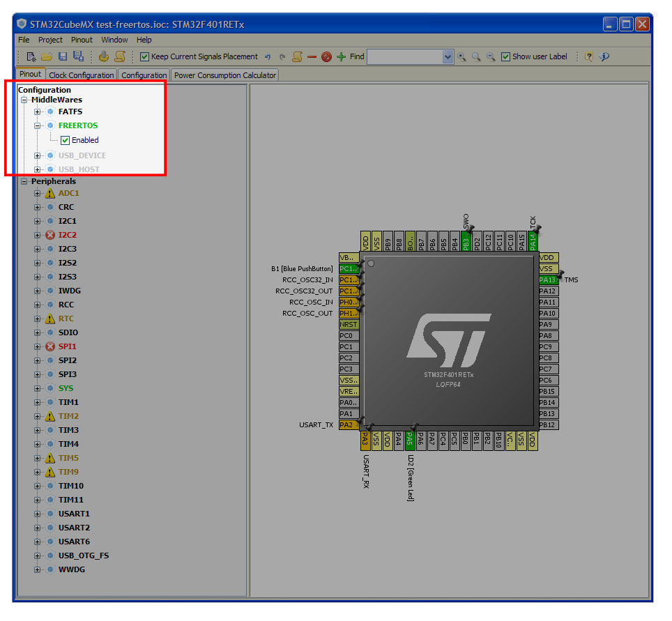
Task: Open the Configuration tab
Action: click(144, 75)
